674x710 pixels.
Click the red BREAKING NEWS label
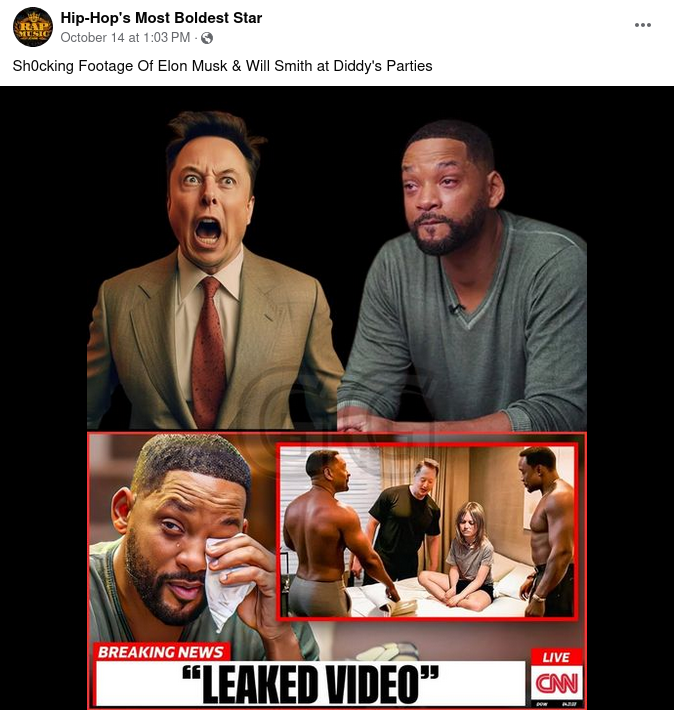point(161,652)
